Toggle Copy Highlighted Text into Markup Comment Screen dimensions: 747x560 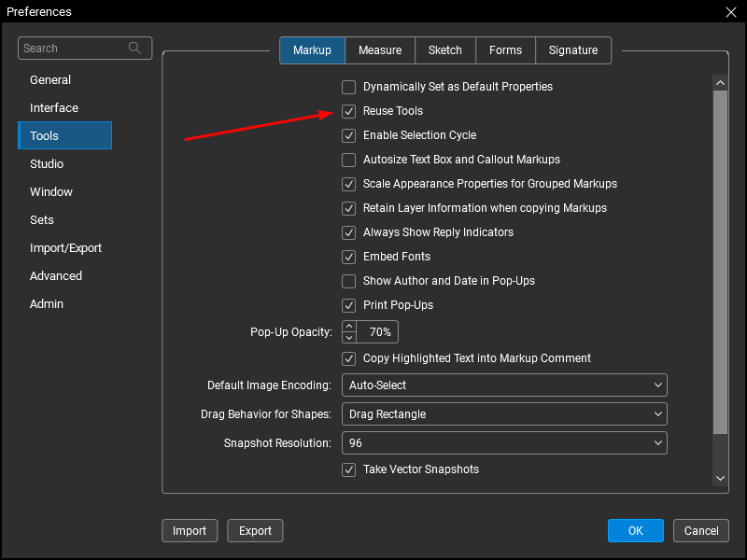pyautogui.click(x=348, y=358)
